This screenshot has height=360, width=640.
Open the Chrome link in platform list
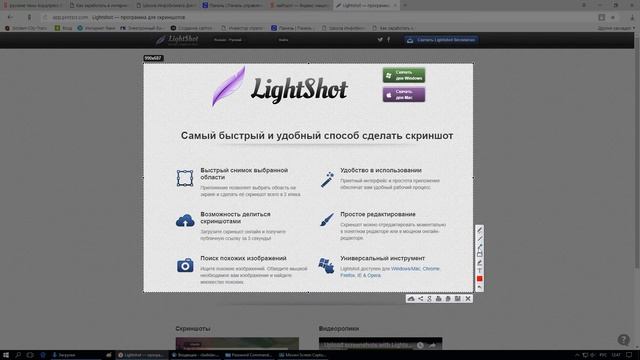tap(431, 269)
